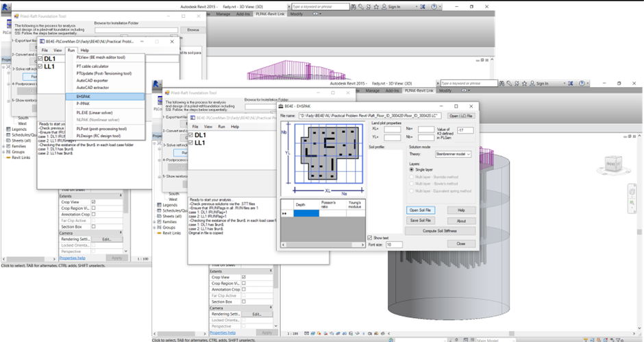Switch to PLPAK-Revit Link tab, front Revit window
This screenshot has height=342, width=644.
tap(419, 90)
